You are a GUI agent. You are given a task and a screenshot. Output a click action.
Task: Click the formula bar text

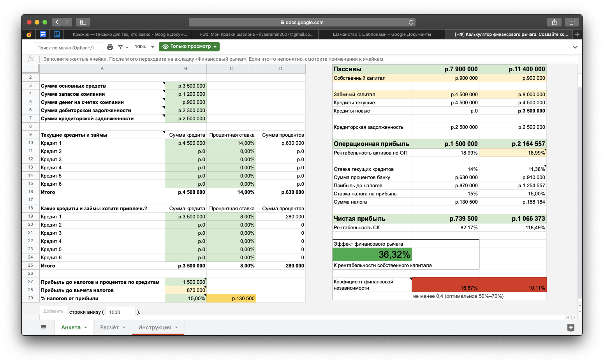[x=214, y=59]
